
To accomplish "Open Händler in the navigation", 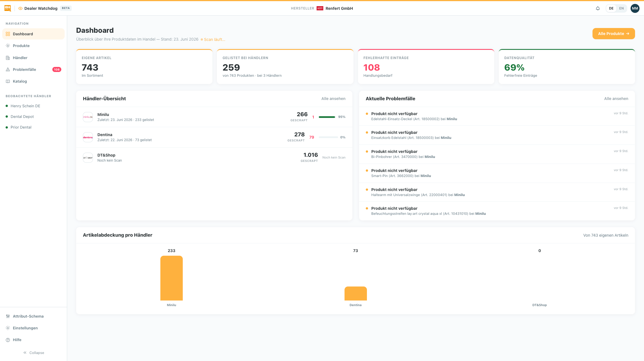I will [33, 58].
